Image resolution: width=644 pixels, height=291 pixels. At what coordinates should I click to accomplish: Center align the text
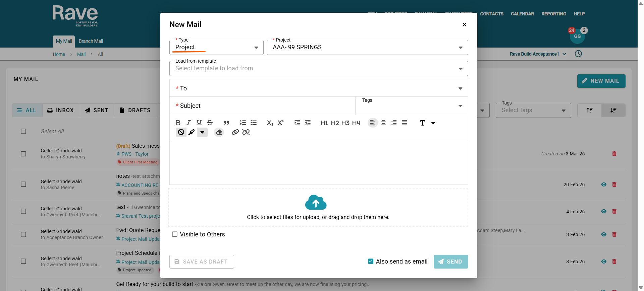tap(383, 123)
